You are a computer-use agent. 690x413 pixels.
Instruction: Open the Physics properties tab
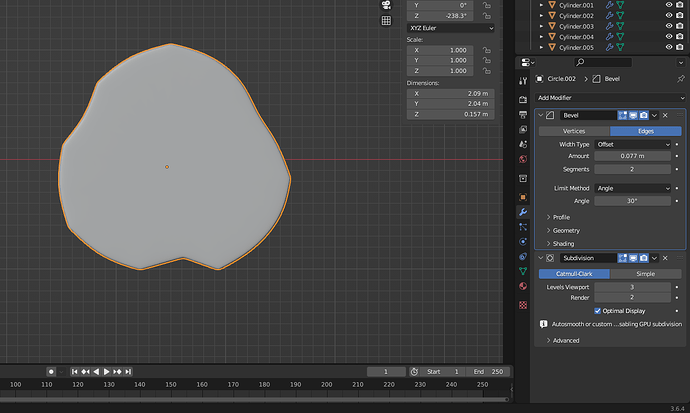click(x=523, y=241)
